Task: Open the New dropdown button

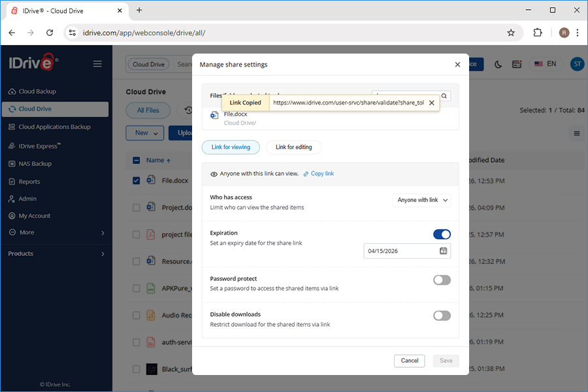Action: (145, 133)
